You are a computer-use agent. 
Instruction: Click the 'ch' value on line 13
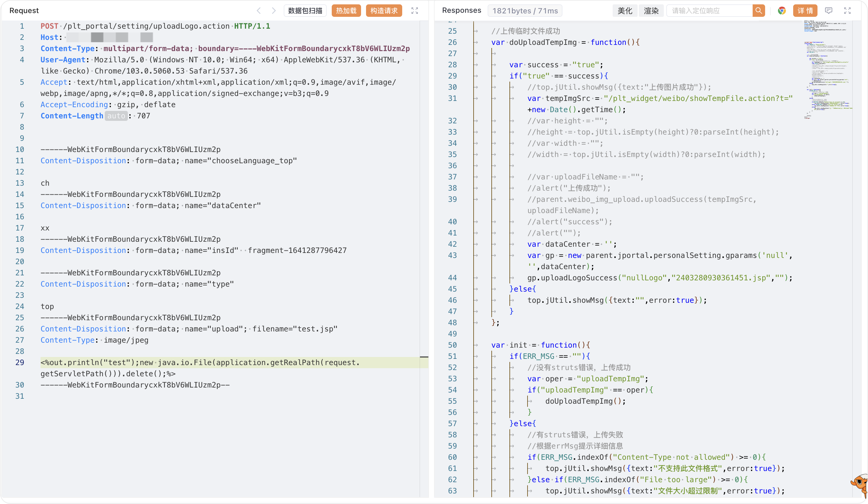(x=45, y=183)
